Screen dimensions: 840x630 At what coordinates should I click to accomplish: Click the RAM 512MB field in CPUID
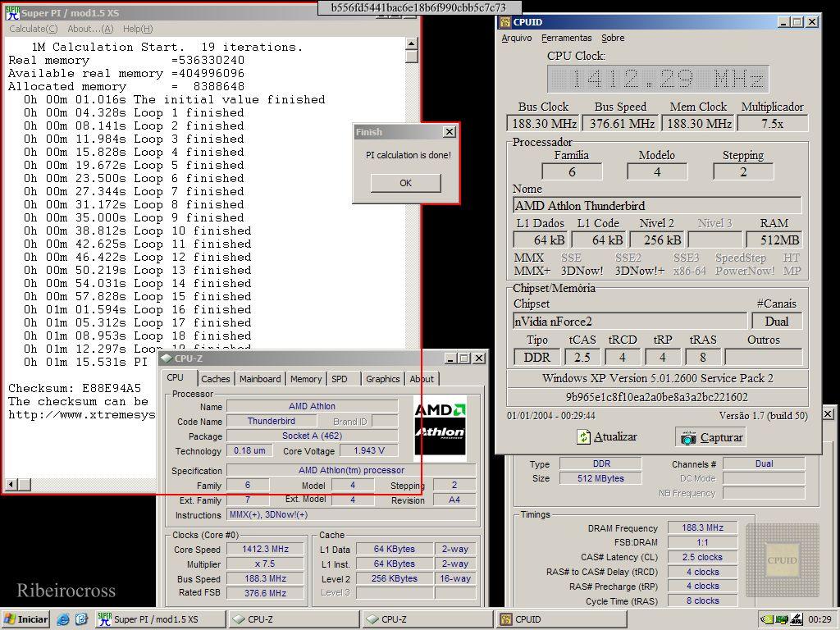pyautogui.click(x=774, y=240)
